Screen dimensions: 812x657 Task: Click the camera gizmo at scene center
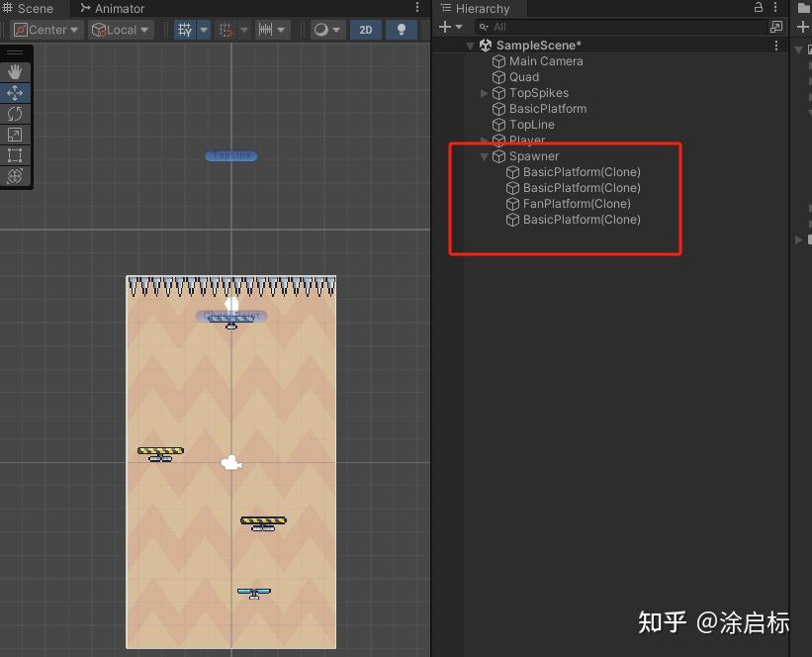click(231, 462)
